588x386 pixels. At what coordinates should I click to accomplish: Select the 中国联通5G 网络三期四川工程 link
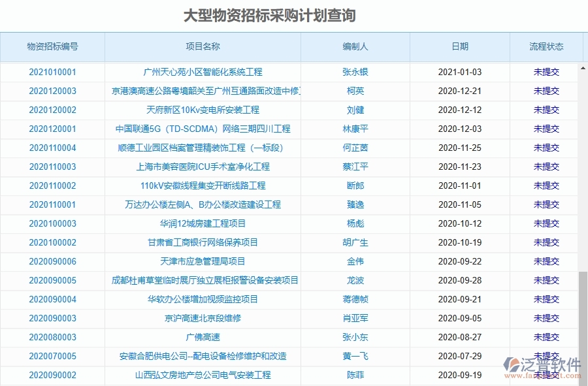tap(204, 129)
